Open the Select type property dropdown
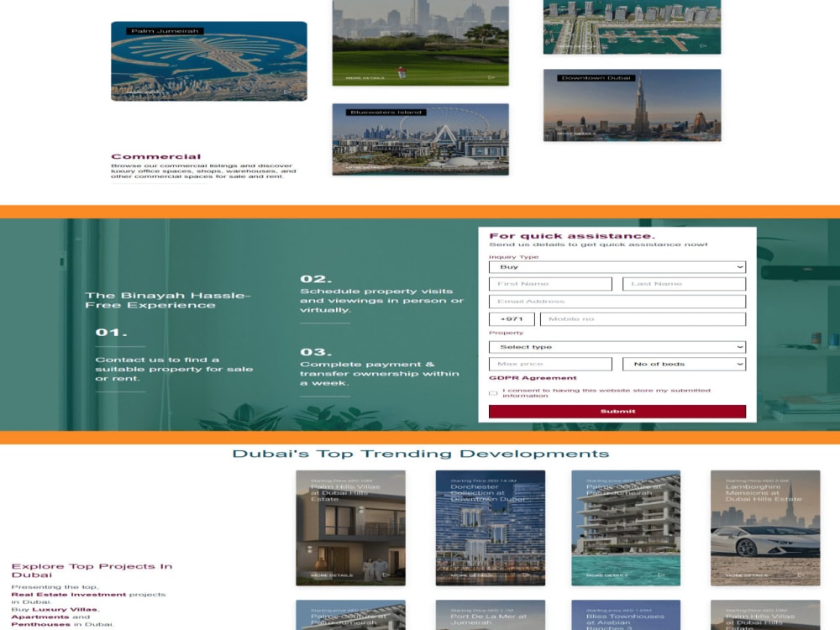Viewport: 840px width, 630px height. (x=617, y=347)
